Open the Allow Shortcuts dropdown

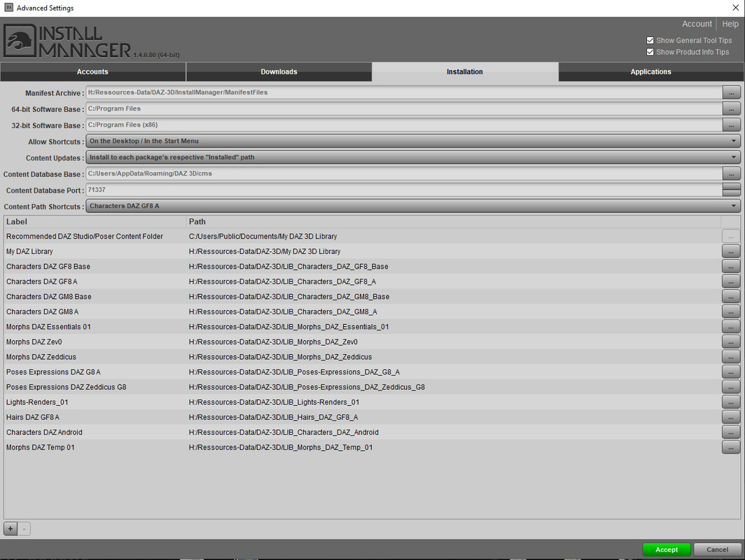pyautogui.click(x=413, y=141)
